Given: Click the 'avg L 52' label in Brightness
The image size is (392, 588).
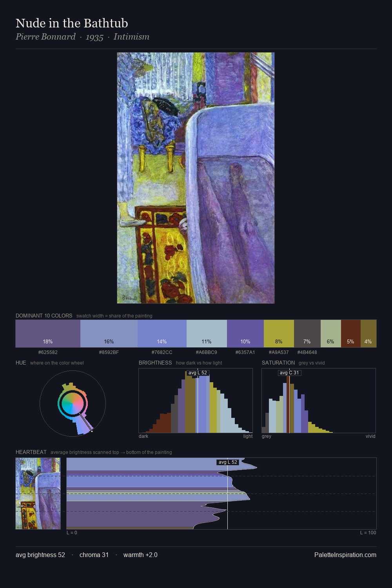Looking at the screenshot, I should click(198, 373).
